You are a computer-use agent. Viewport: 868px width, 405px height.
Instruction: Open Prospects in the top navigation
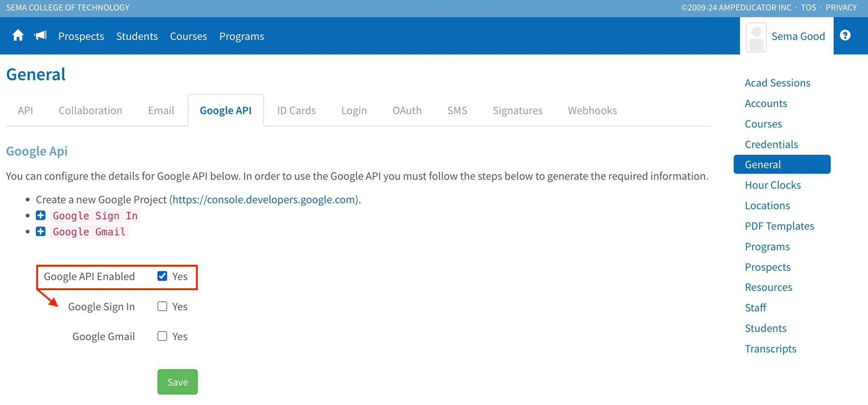pos(81,36)
